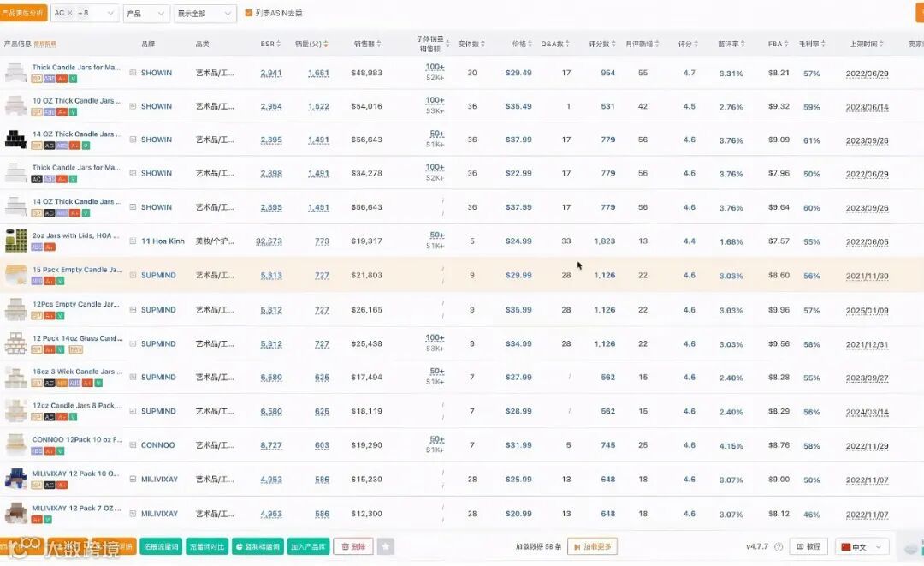
Task: Click the gray star favorite icon
Action: (385, 546)
